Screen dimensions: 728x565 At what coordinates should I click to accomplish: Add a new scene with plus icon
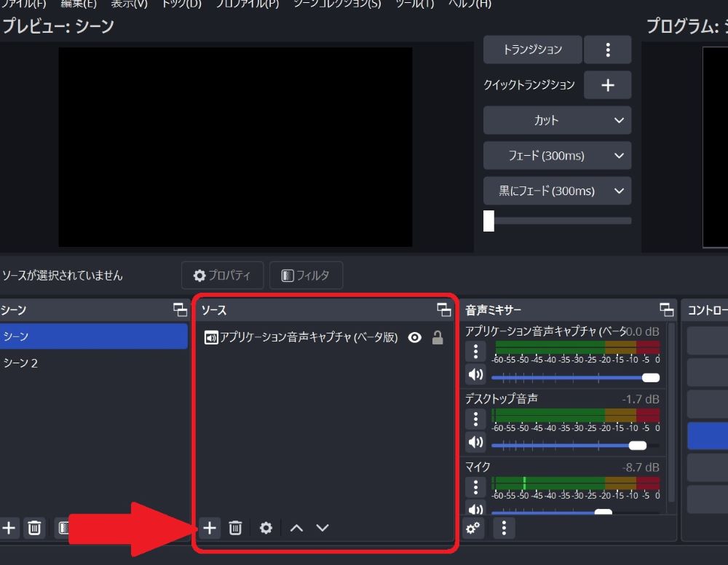[x=9, y=528]
